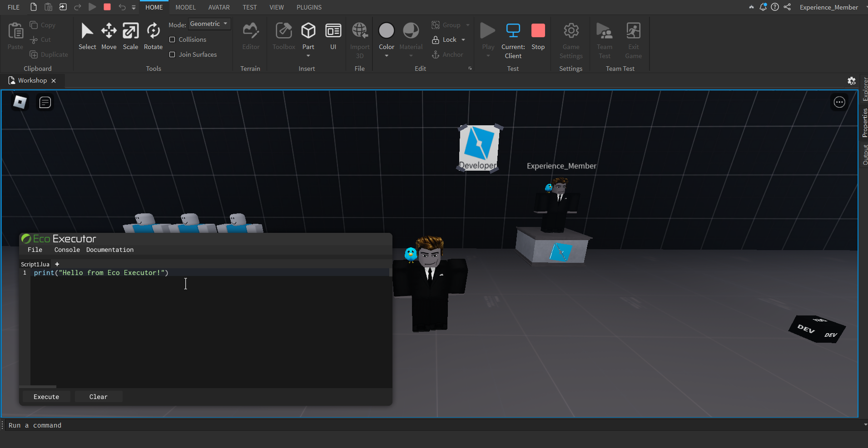Open the Roblox menu icon in viewport
Viewport: 868px width, 448px height.
click(20, 102)
